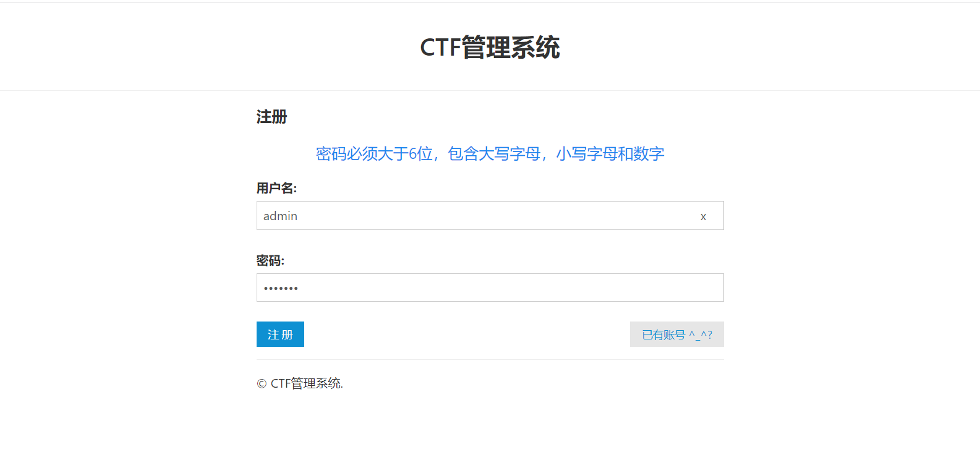Select the CTF管理系统 page title

[490, 48]
